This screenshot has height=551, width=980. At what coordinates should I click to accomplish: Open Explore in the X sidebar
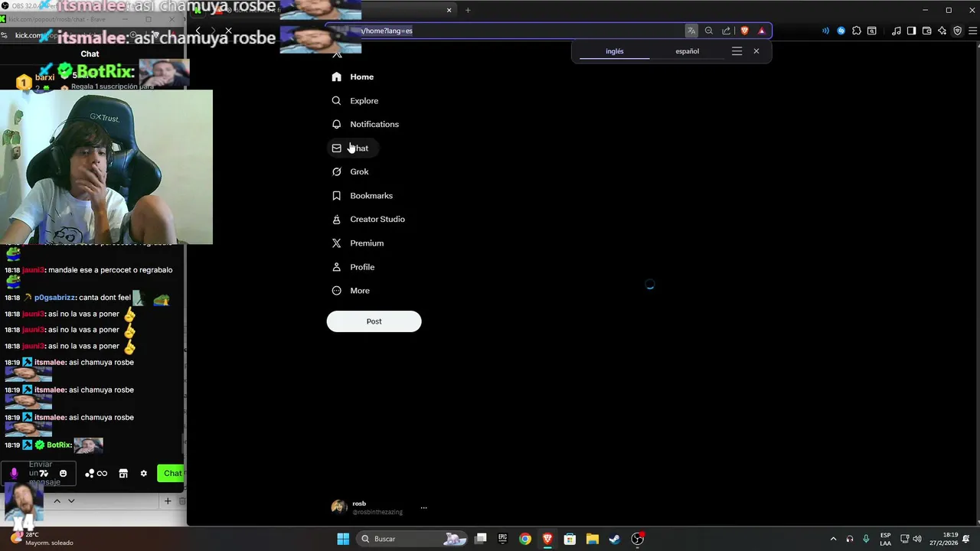355,100
